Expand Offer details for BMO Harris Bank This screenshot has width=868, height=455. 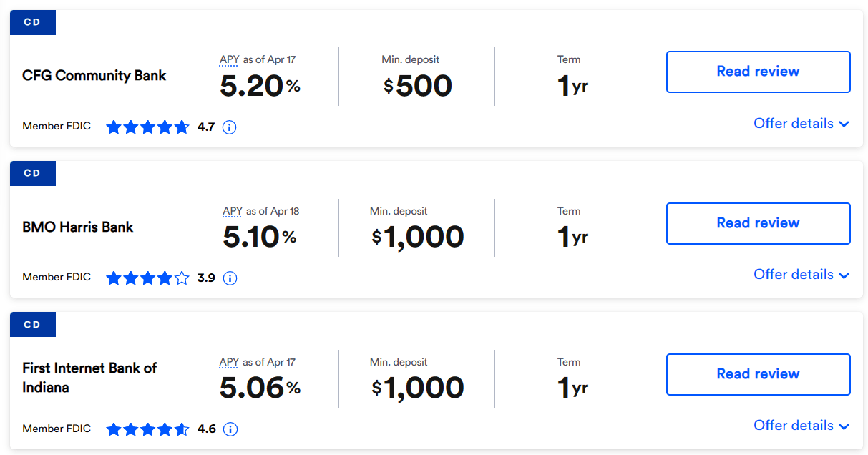pos(801,275)
